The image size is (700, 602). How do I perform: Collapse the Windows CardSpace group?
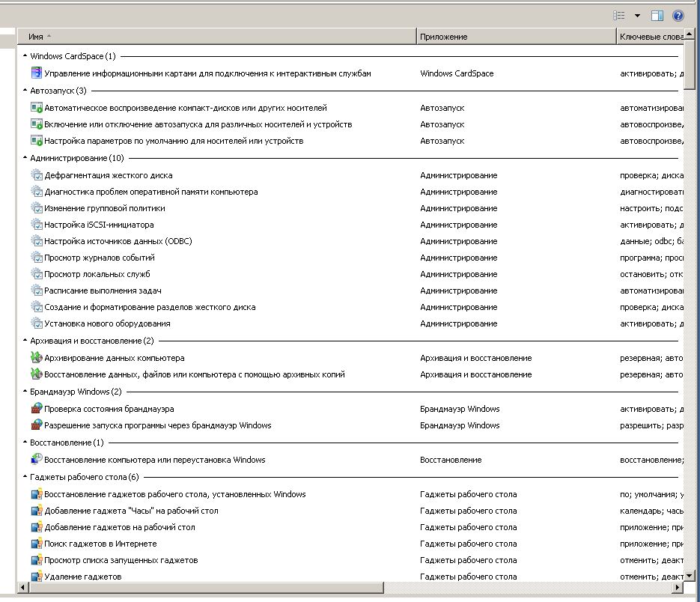pyautogui.click(x=25, y=56)
